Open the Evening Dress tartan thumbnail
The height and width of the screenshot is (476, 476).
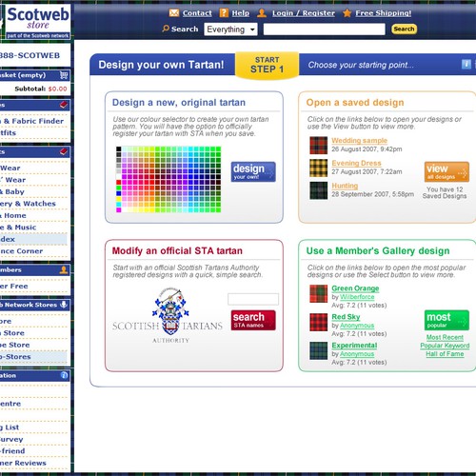click(319, 168)
